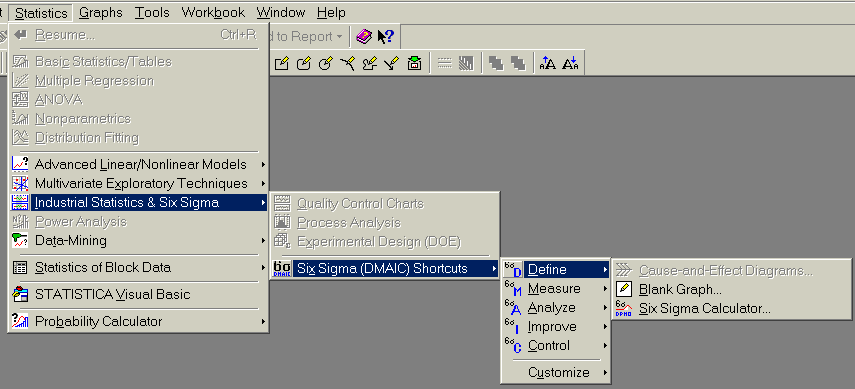Click the Process Analysis menu icon

click(282, 223)
